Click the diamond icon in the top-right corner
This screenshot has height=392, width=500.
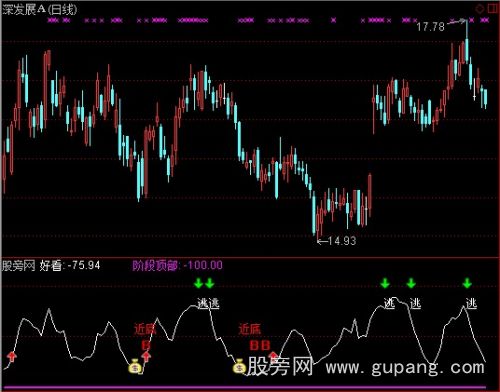[480, 8]
